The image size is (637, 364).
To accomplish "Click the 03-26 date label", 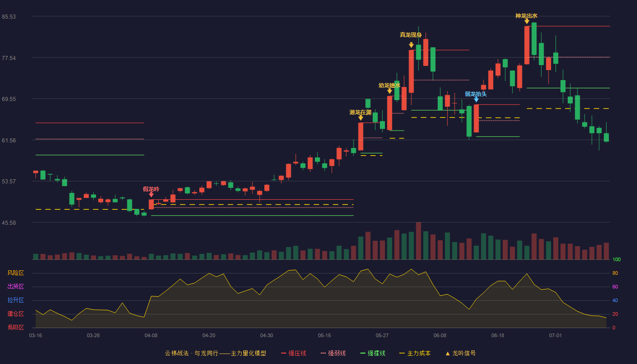I will tap(93, 335).
